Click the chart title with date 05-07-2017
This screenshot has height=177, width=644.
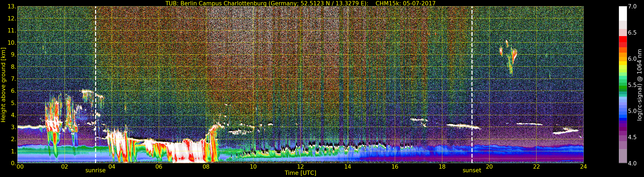(300, 3)
